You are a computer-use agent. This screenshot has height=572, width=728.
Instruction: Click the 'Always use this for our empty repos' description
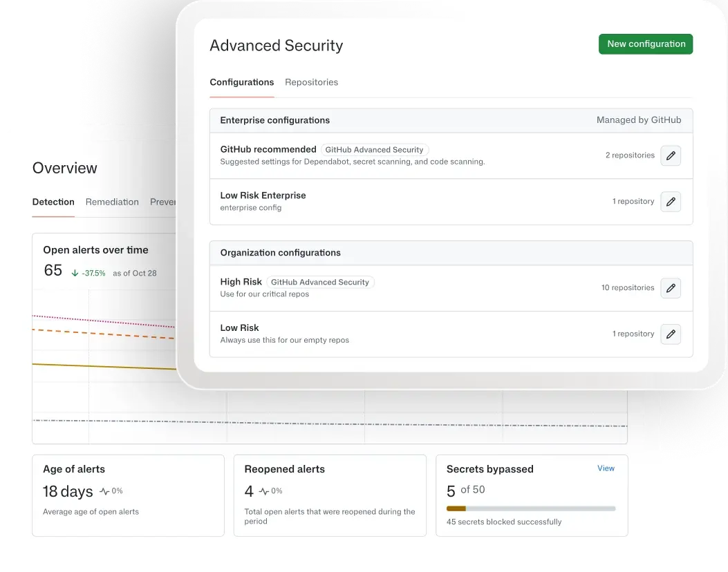[x=285, y=340]
